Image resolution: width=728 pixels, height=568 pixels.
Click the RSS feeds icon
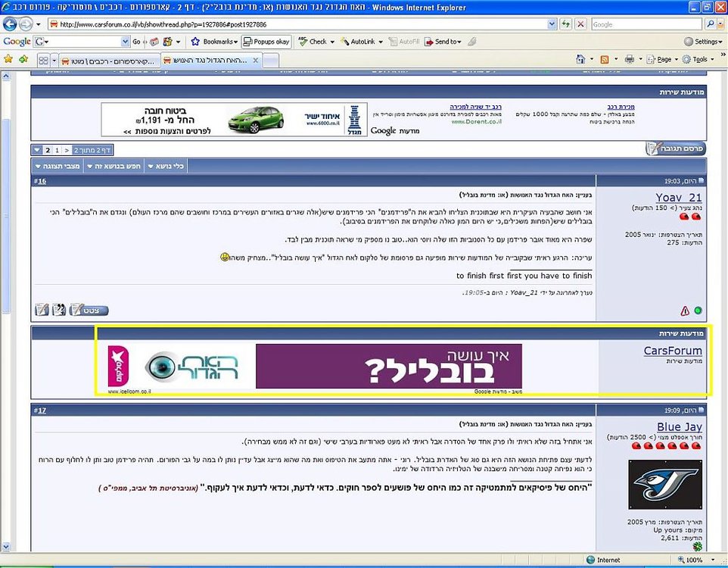(x=605, y=59)
